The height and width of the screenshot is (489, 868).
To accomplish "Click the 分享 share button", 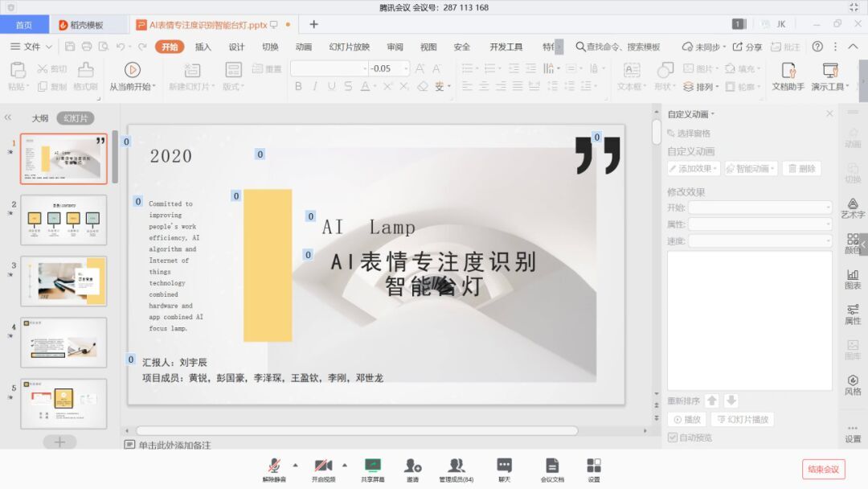I will pos(746,47).
